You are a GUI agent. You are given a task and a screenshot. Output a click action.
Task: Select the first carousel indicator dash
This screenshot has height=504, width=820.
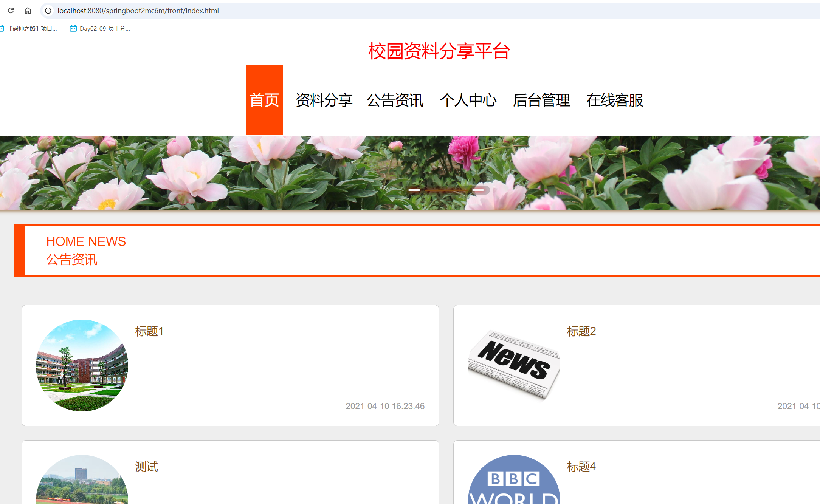coord(414,190)
